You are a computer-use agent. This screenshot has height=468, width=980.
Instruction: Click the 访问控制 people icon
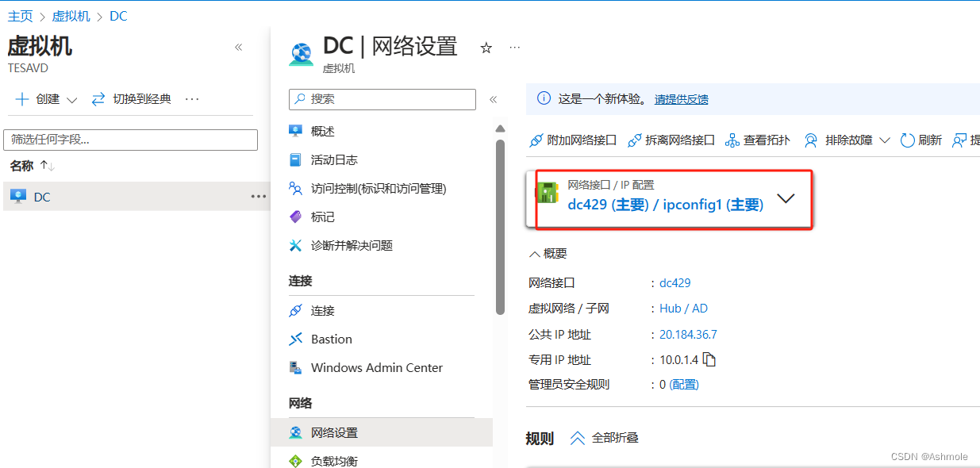click(296, 188)
